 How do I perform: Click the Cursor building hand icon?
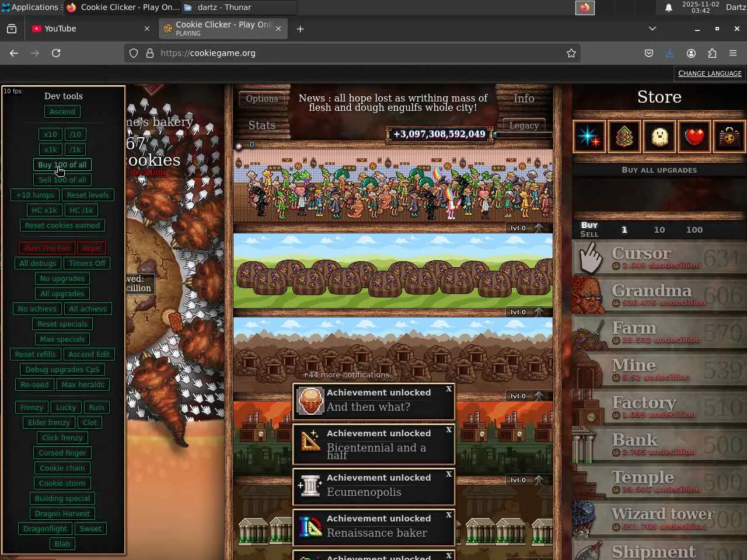[591, 258]
